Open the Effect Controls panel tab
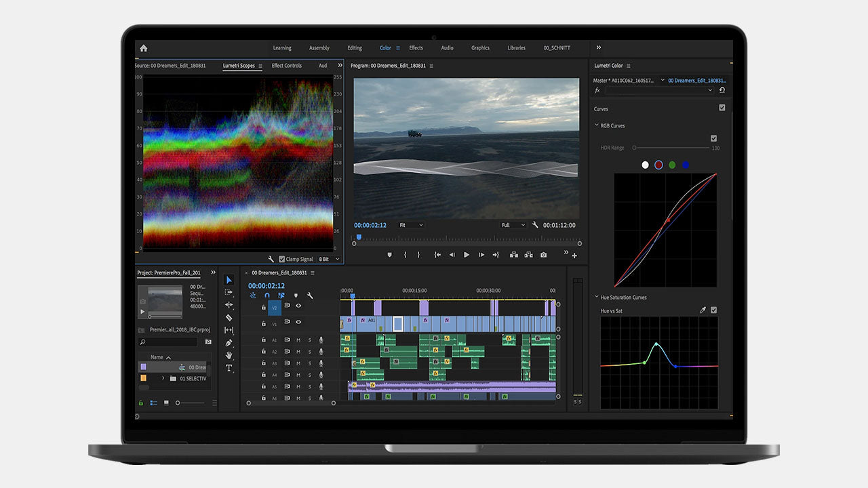 click(287, 66)
